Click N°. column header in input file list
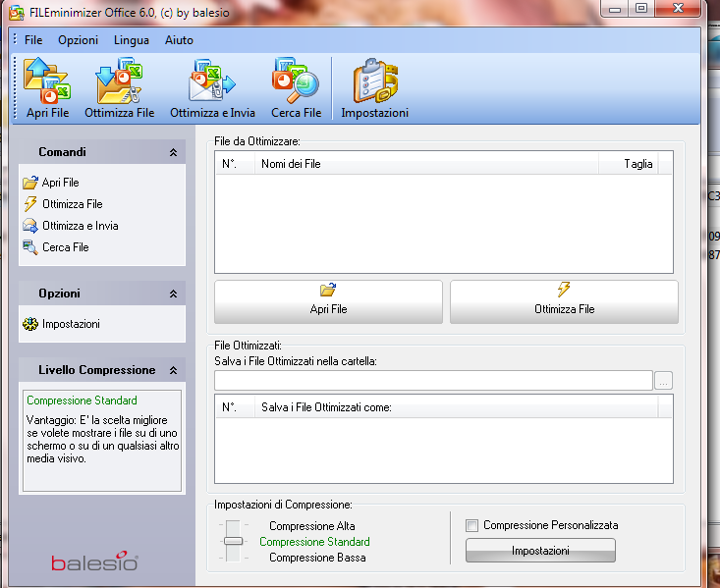The image size is (720, 588). pos(235,164)
